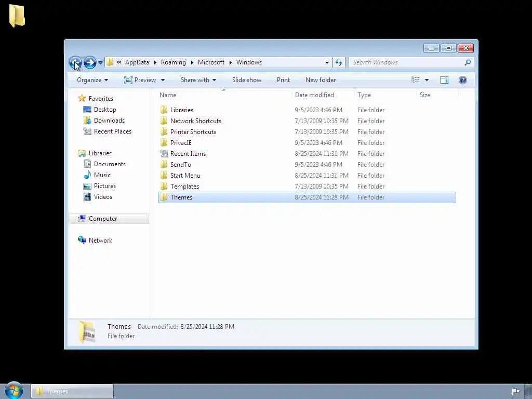Open the Documents library
The width and height of the screenshot is (532, 399).
pyautogui.click(x=110, y=164)
